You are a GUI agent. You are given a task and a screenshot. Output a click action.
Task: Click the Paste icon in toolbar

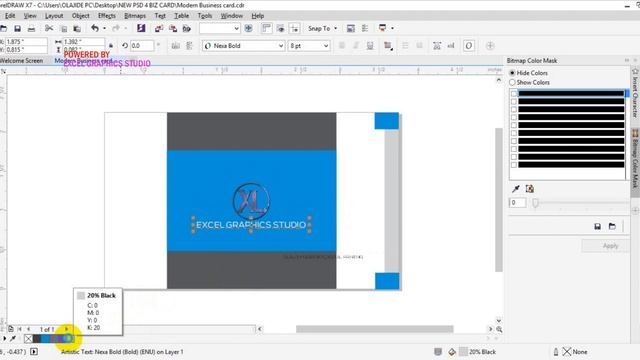pyautogui.click(x=77, y=29)
